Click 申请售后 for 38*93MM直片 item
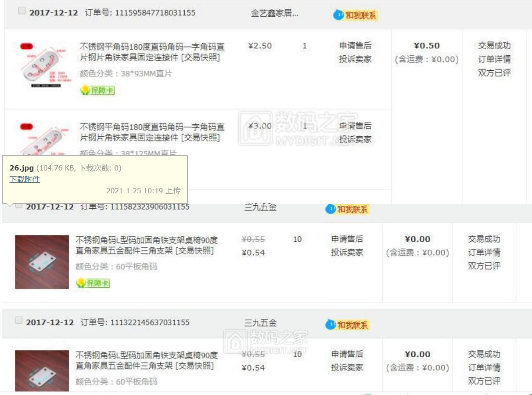This screenshot has width=532, height=395. [x=355, y=46]
